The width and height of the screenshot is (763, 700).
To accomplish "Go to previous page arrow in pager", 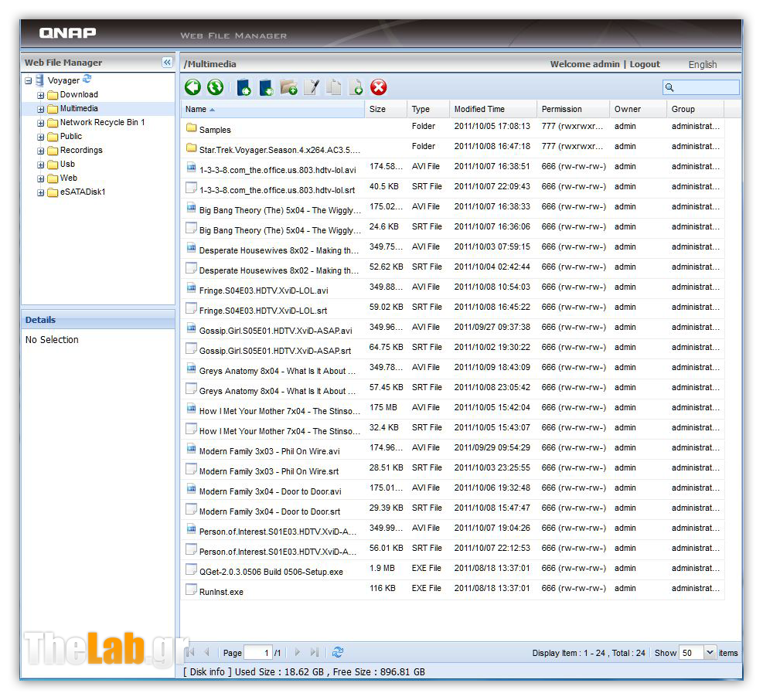I will [207, 652].
